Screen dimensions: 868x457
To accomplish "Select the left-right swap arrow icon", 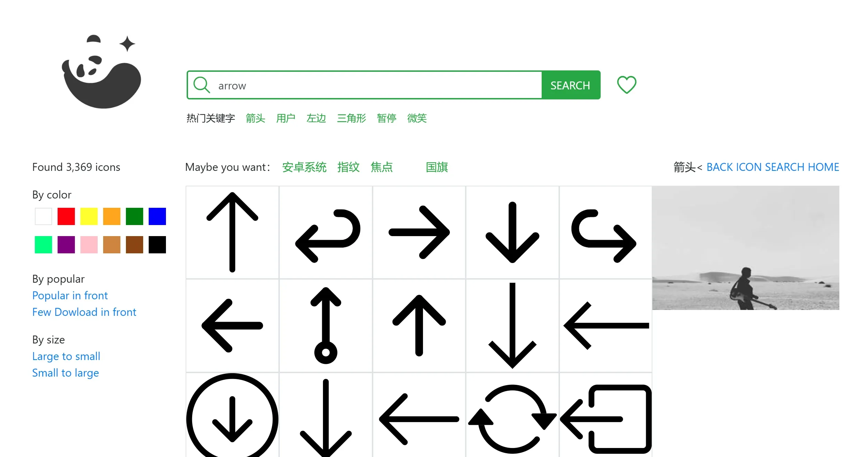I will [325, 232].
